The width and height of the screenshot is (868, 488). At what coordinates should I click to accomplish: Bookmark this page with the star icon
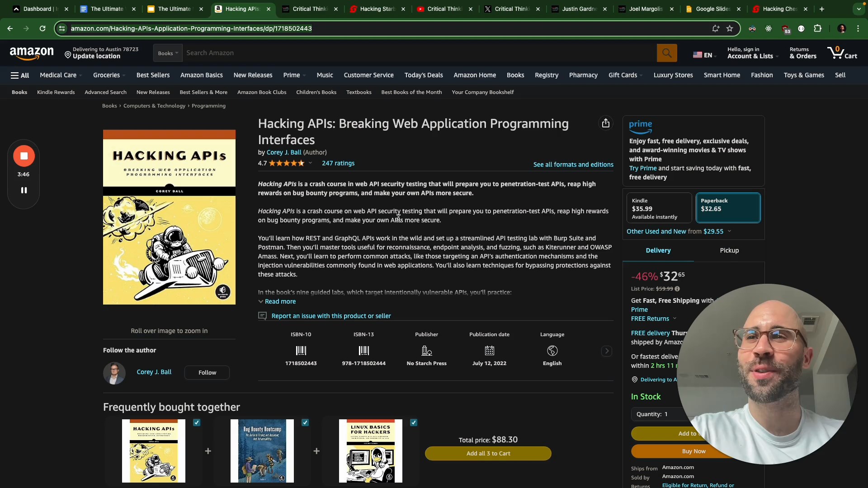tap(730, 28)
